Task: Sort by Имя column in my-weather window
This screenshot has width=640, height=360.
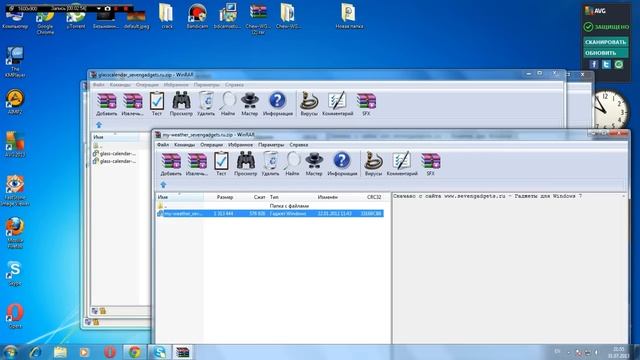Action: (x=180, y=197)
